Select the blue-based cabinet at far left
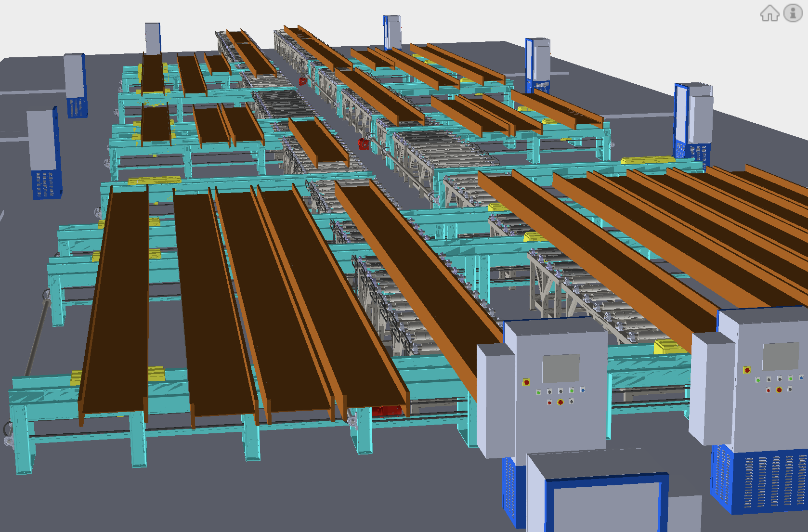Screen dimensions: 808x532 point(44,154)
